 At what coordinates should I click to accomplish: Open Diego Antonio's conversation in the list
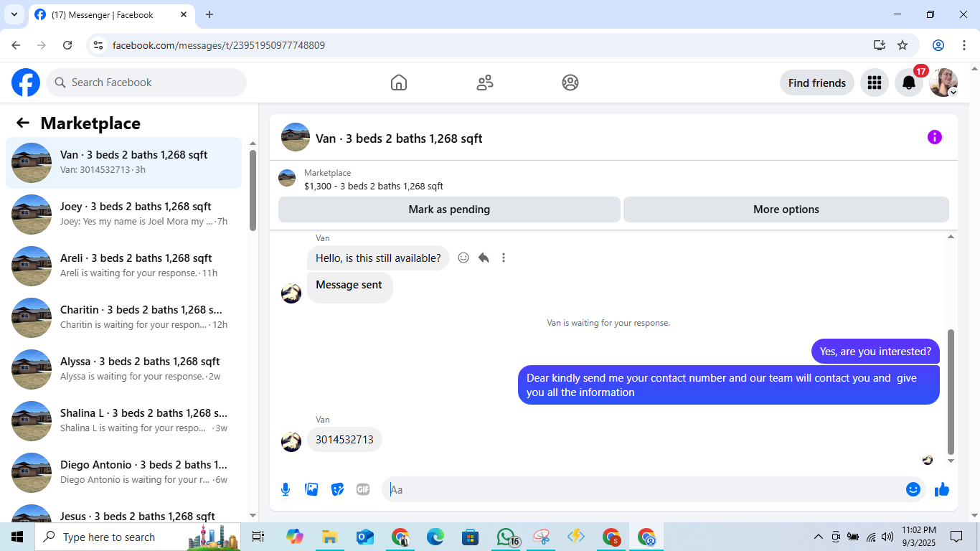click(124, 473)
